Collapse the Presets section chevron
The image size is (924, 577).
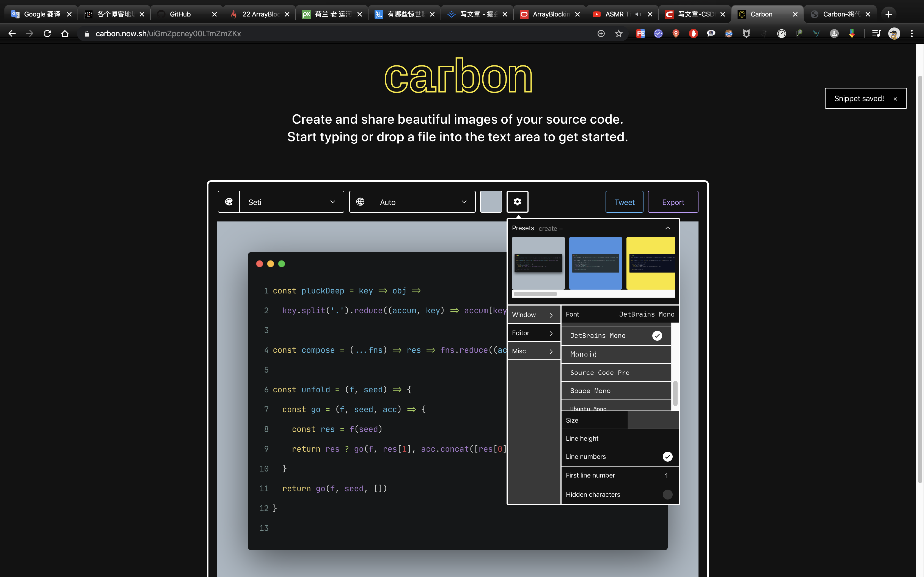point(667,228)
